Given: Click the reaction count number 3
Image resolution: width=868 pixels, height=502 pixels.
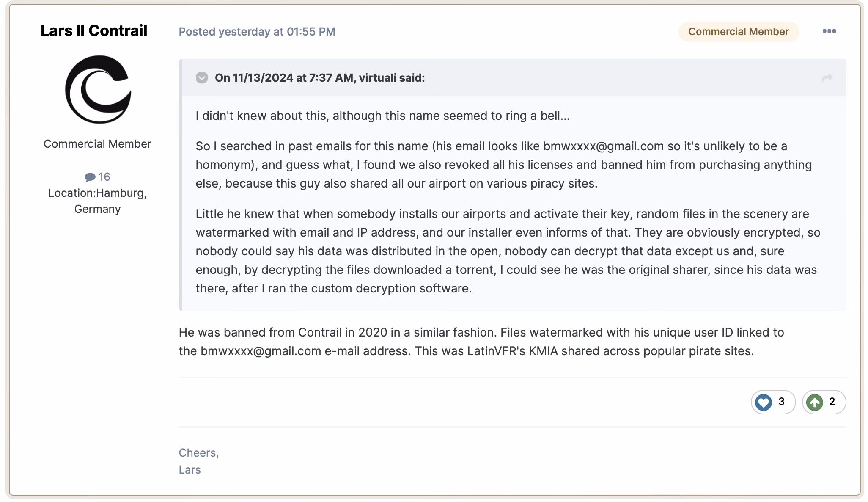Looking at the screenshot, I should pyautogui.click(x=782, y=402).
